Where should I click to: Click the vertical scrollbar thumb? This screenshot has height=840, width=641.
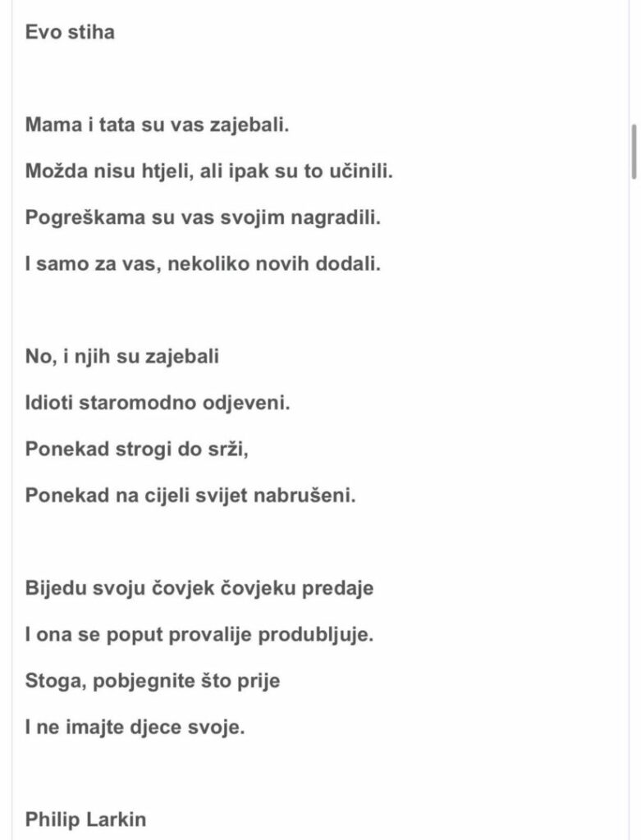[634, 152]
